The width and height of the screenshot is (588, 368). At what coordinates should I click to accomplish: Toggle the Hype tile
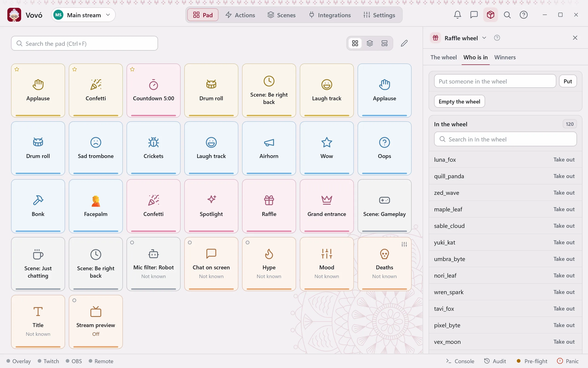point(269,264)
